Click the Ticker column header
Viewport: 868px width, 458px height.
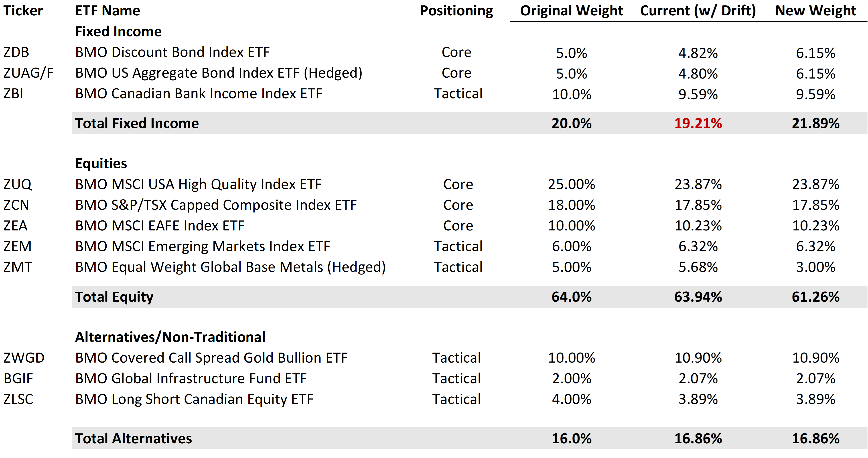click(23, 11)
